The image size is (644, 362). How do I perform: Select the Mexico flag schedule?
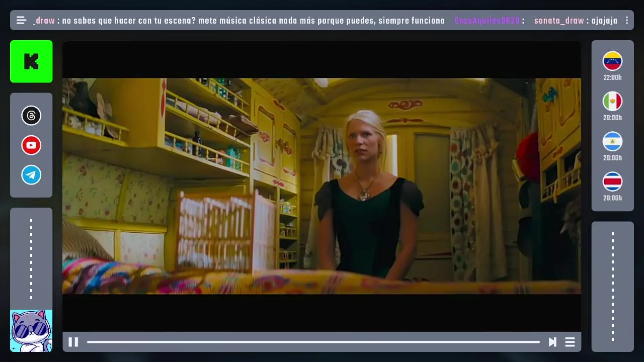pyautogui.click(x=613, y=101)
